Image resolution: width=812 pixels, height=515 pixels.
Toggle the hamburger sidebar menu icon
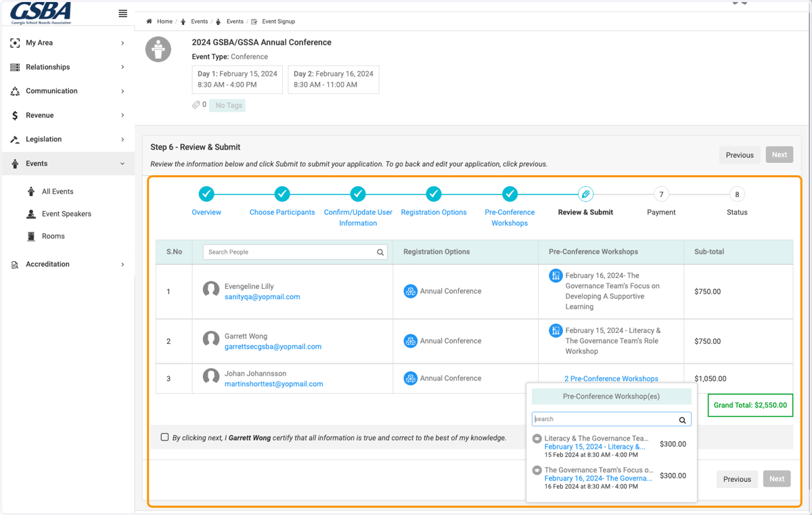pyautogui.click(x=122, y=14)
